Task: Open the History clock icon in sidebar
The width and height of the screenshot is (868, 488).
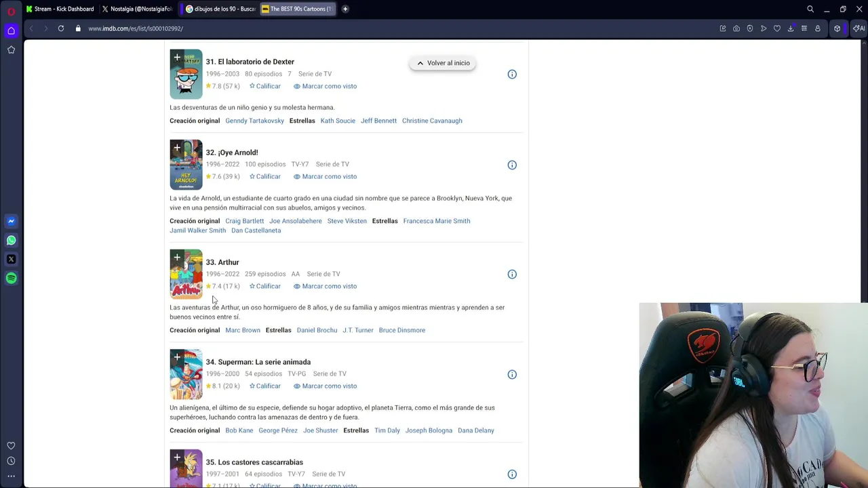Action: coord(11,461)
